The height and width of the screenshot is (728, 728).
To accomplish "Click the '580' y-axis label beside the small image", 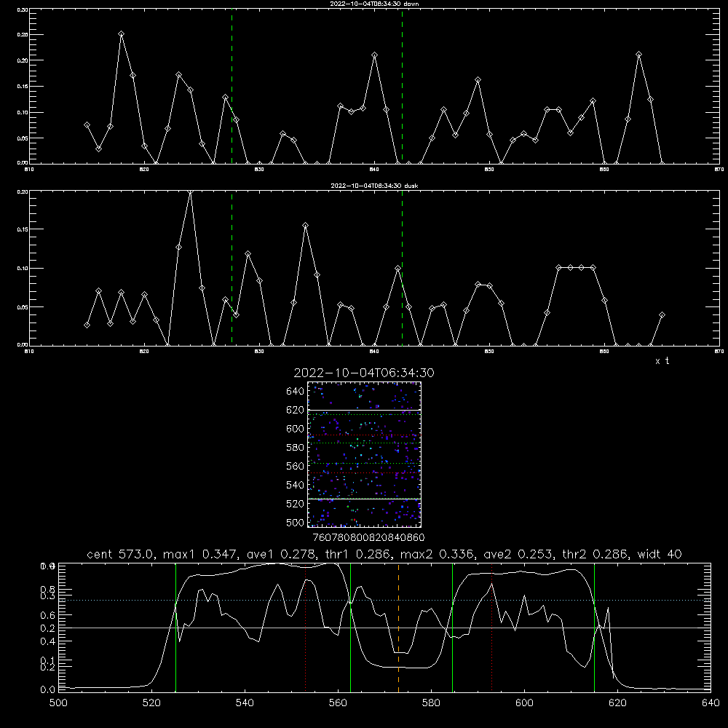I will click(296, 448).
